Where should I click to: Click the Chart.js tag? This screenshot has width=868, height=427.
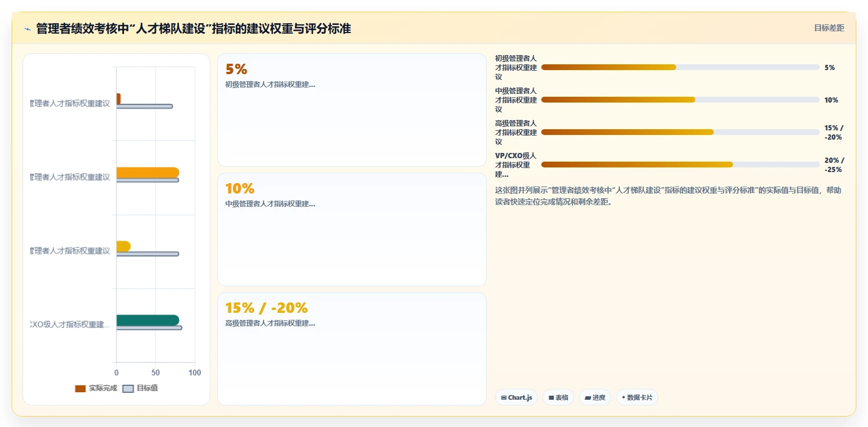pos(516,397)
